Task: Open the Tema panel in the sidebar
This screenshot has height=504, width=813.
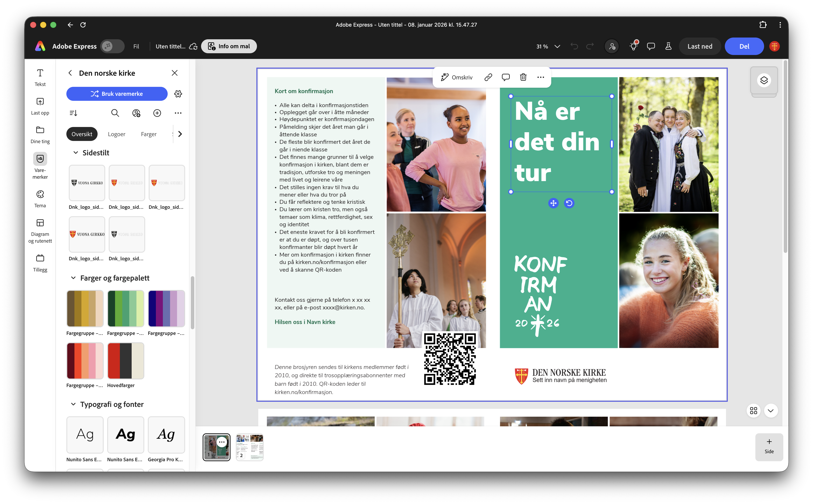Action: pyautogui.click(x=40, y=199)
